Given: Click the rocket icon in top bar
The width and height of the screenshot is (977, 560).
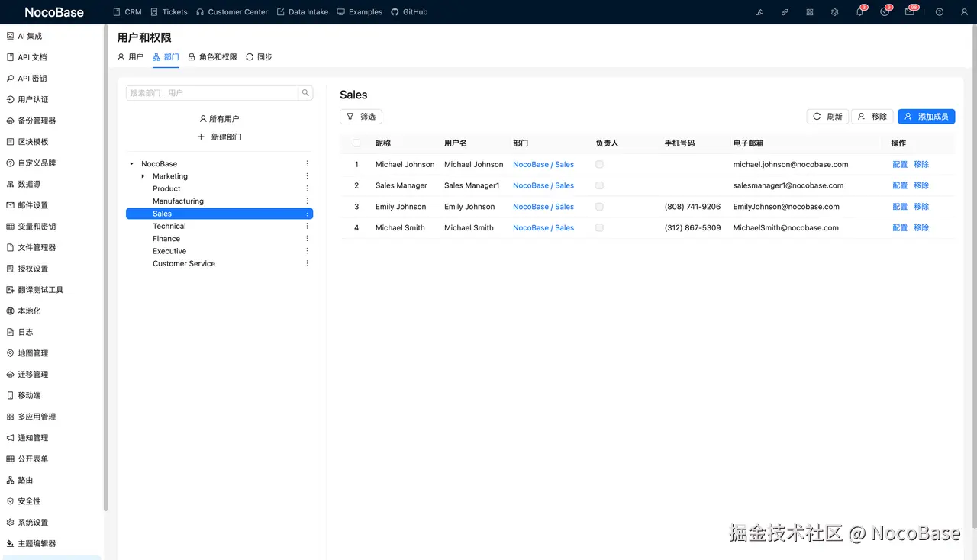Looking at the screenshot, I should [785, 12].
